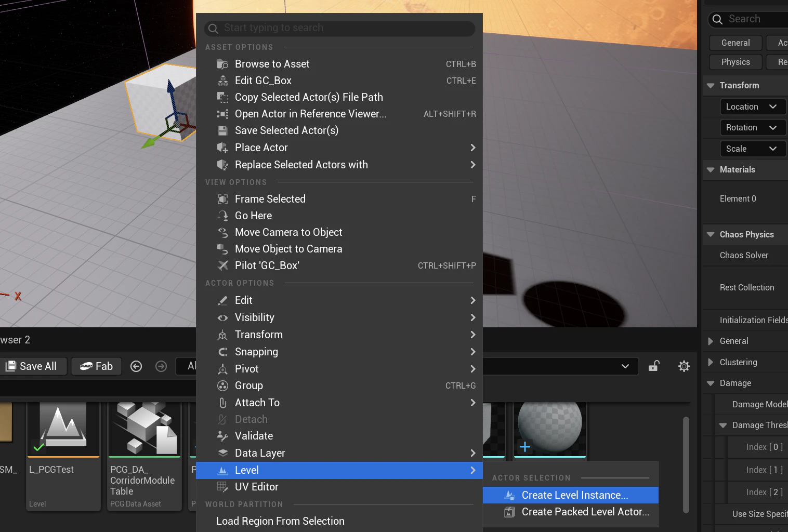Click the navigate back arrow icon
This screenshot has height=532, width=788.
tap(136, 366)
